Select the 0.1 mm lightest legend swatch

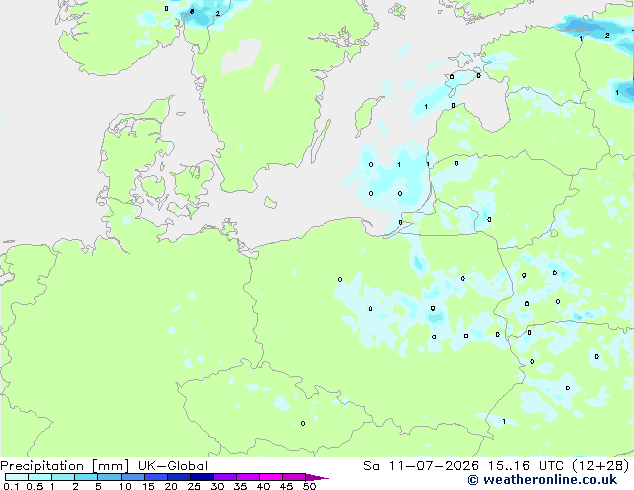pyautogui.click(x=17, y=477)
